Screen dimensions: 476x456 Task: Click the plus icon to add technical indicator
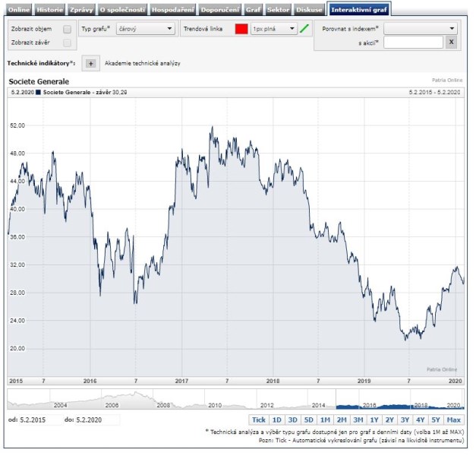90,63
